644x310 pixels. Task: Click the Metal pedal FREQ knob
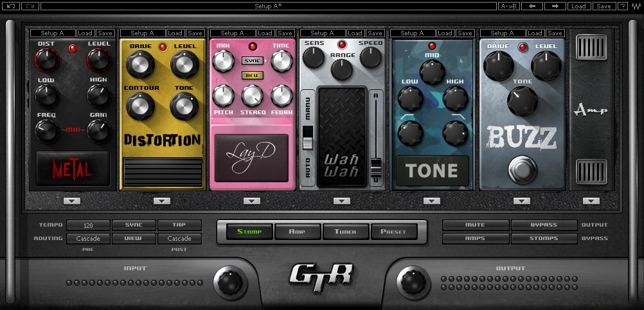point(46,131)
